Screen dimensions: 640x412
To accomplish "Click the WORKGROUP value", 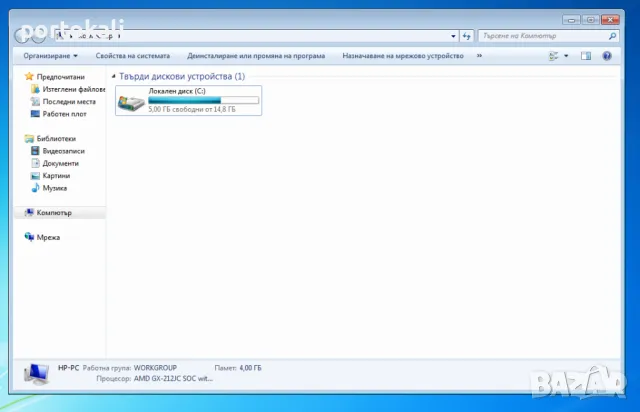I will coord(155,368).
